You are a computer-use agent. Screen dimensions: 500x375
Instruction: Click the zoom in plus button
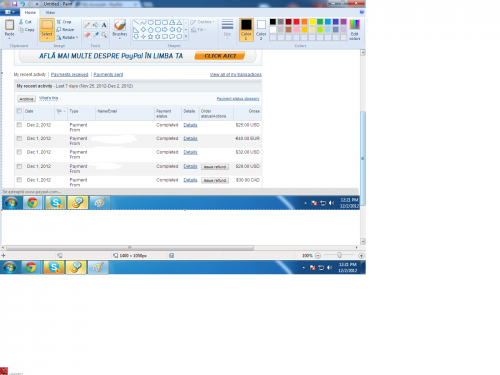tap(361, 256)
